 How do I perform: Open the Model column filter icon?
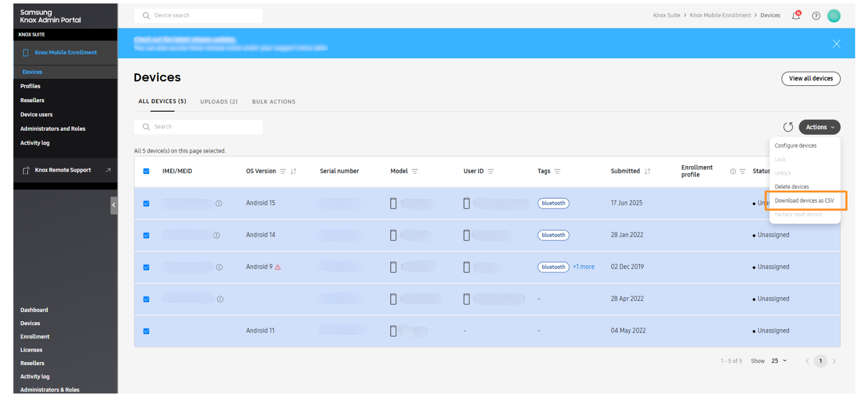click(x=415, y=172)
